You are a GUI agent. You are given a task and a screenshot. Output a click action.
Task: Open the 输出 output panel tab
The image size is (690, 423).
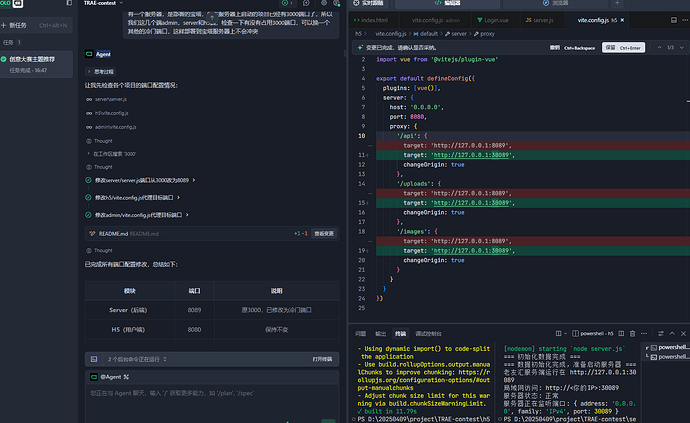coord(381,334)
